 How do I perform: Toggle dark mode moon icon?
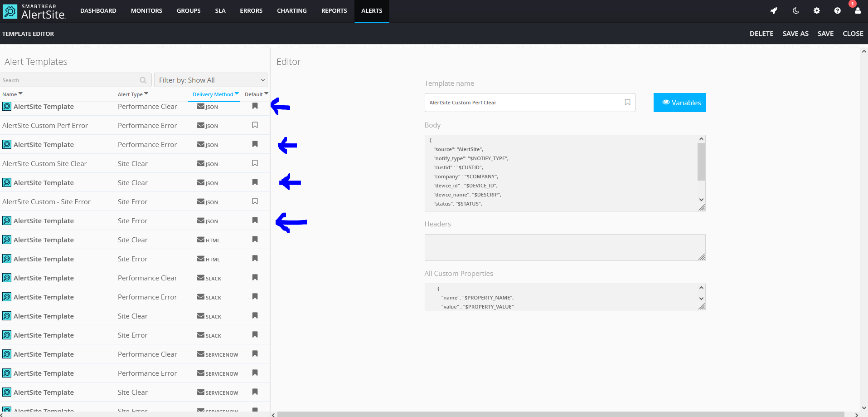795,10
